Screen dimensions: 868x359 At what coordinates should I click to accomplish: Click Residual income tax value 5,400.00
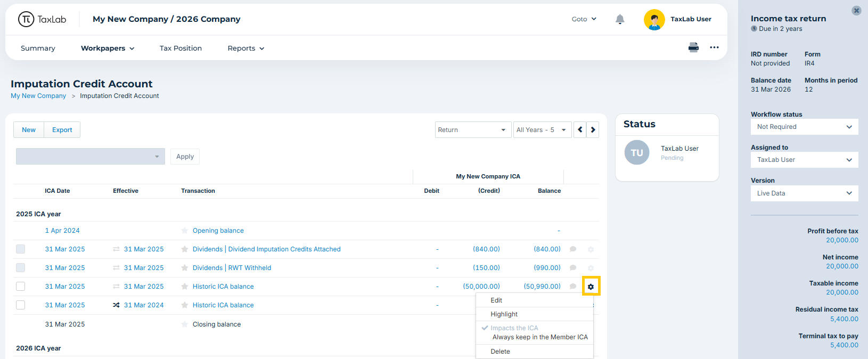click(x=844, y=319)
